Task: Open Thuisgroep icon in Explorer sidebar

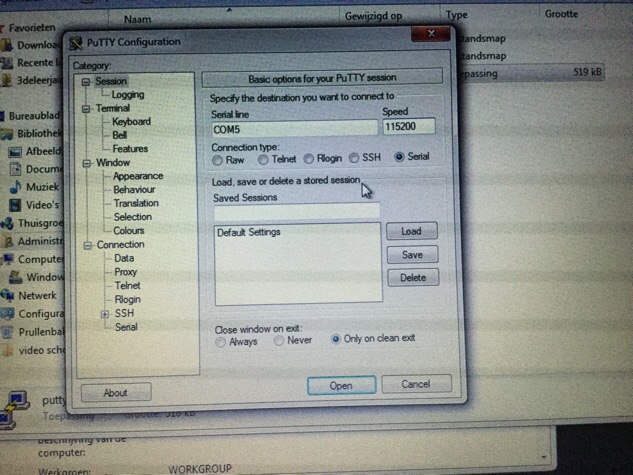Action: 7,223
